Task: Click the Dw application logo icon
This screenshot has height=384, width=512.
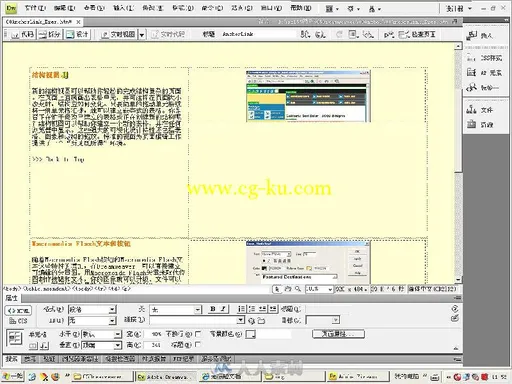Action: point(11,8)
